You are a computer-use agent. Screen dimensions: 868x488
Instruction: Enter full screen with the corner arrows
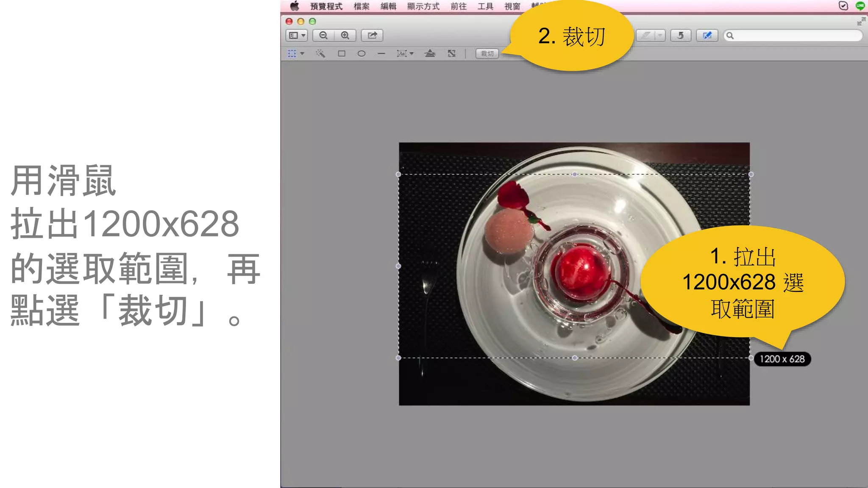(x=861, y=22)
